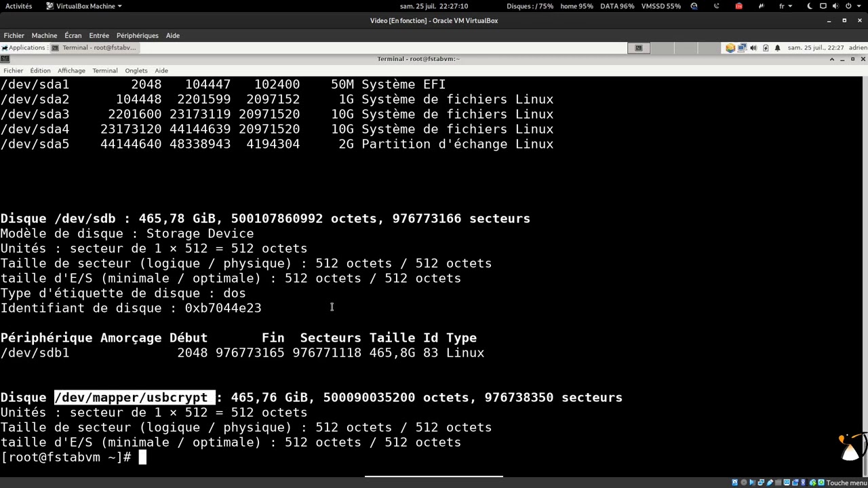Click the terminal prompt [root@fstabvm ~]#
Screen dimensions: 868x488
[x=66, y=457]
